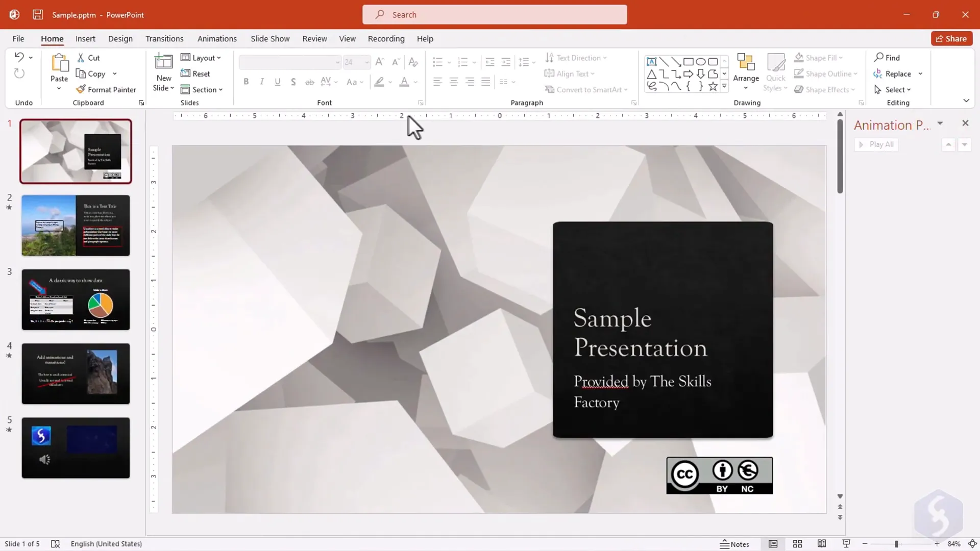Start Slide Show from status bar icon
Image resolution: width=980 pixels, height=551 pixels.
(846, 544)
